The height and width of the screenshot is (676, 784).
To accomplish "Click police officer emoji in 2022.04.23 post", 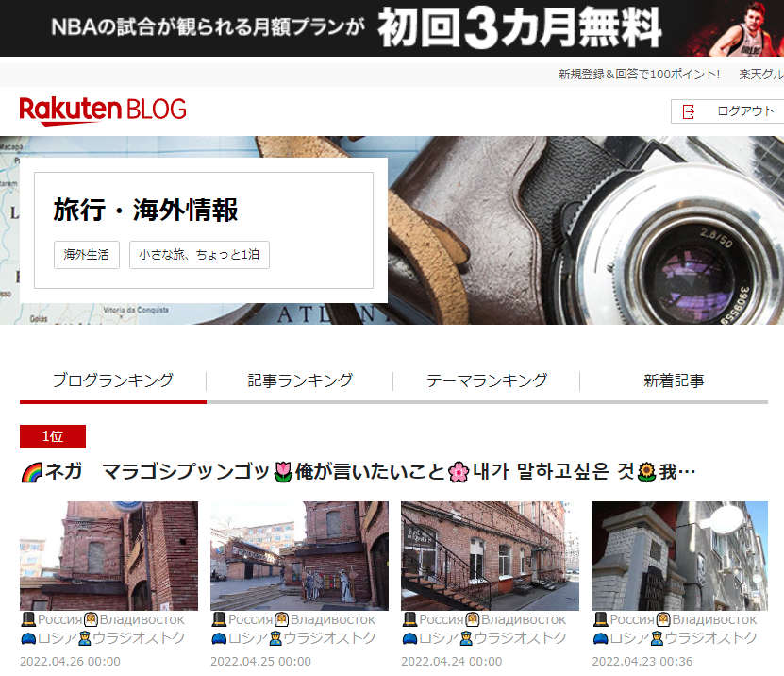I will (x=657, y=638).
